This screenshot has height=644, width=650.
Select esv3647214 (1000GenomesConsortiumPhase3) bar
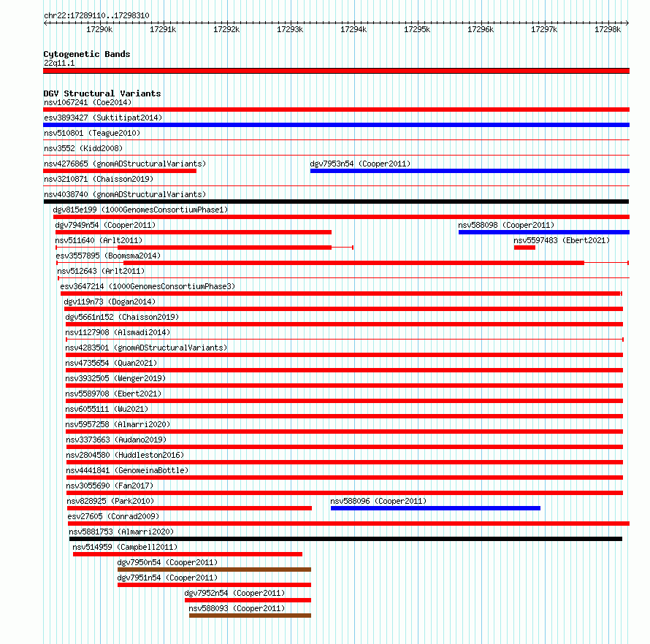click(x=341, y=294)
